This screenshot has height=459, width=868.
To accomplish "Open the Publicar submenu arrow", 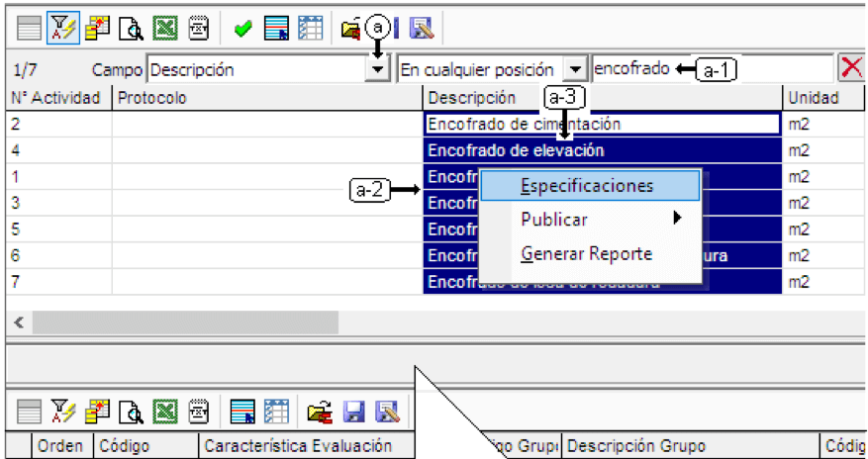I will [x=676, y=219].
